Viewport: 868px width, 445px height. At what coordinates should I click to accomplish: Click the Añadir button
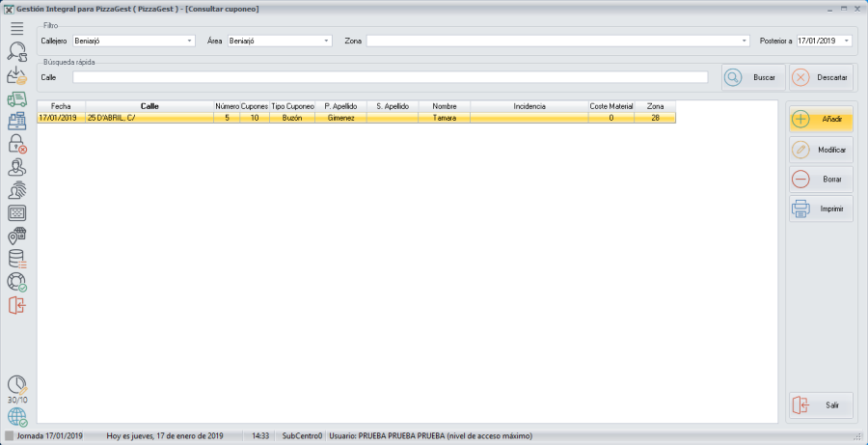[x=820, y=120]
